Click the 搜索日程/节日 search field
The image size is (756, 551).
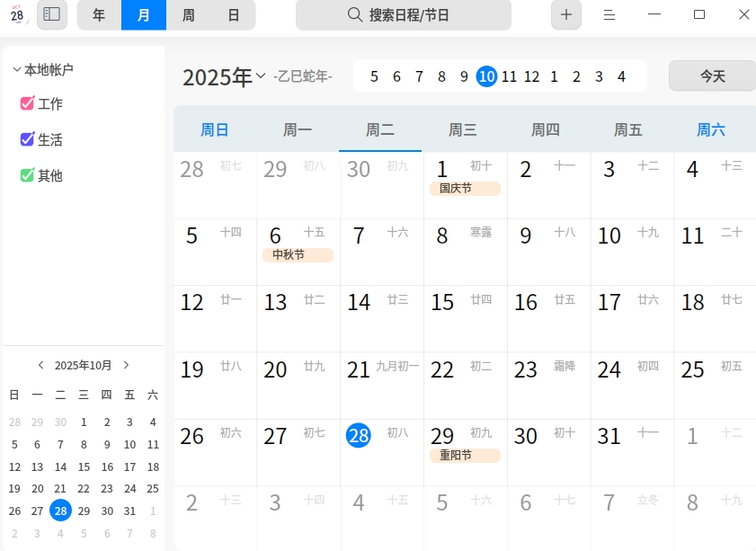point(404,15)
